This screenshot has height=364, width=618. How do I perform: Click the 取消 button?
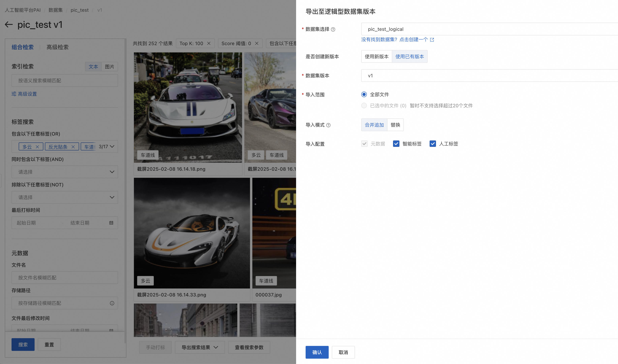(343, 352)
